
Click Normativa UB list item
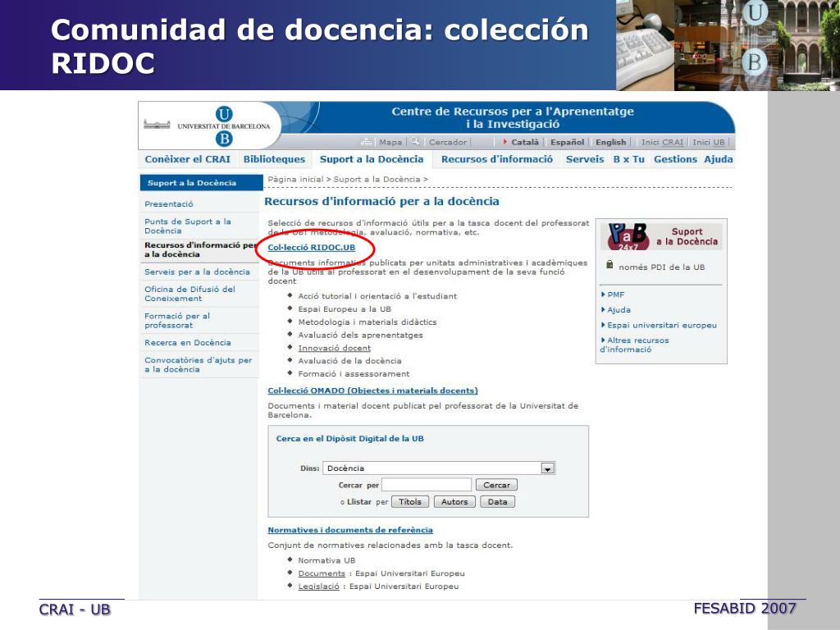[x=326, y=560]
